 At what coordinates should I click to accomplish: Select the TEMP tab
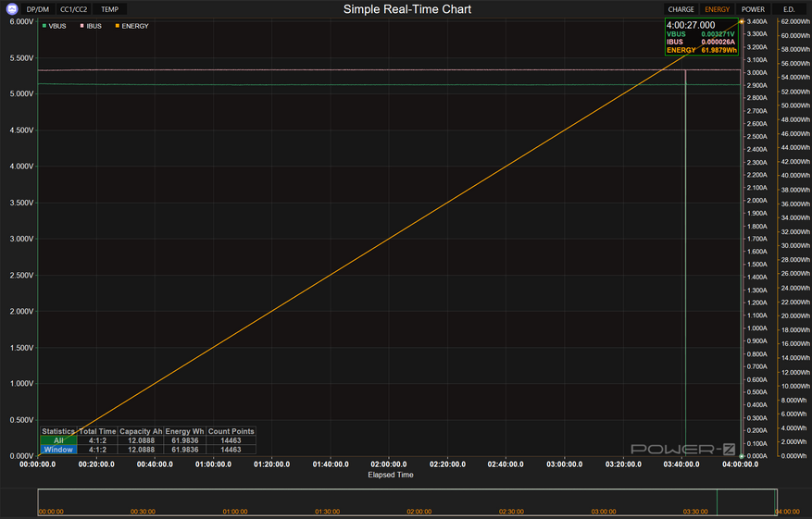tap(109, 9)
